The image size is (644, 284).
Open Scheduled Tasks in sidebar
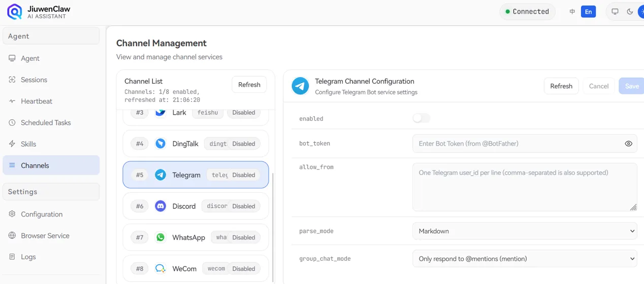(x=46, y=123)
